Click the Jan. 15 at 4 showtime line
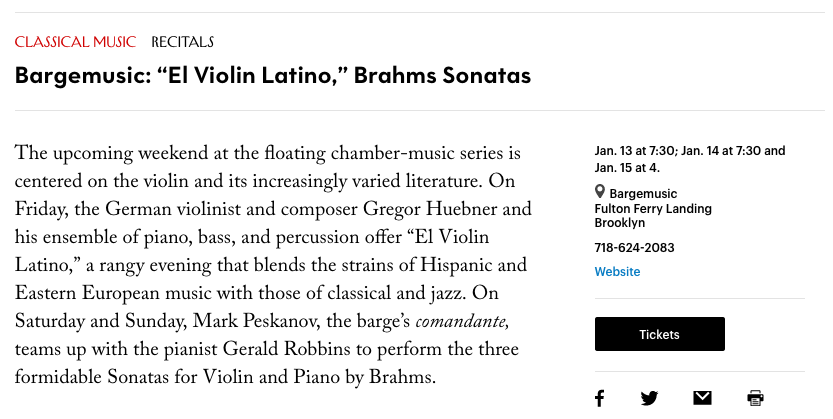 627,168
